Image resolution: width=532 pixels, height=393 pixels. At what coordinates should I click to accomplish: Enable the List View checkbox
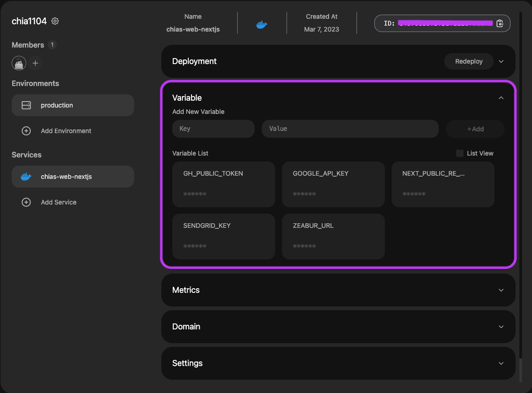[459, 153]
